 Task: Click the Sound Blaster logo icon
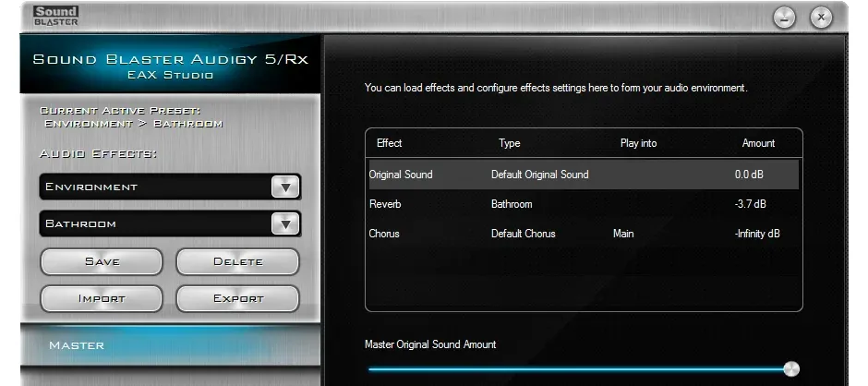click(56, 16)
